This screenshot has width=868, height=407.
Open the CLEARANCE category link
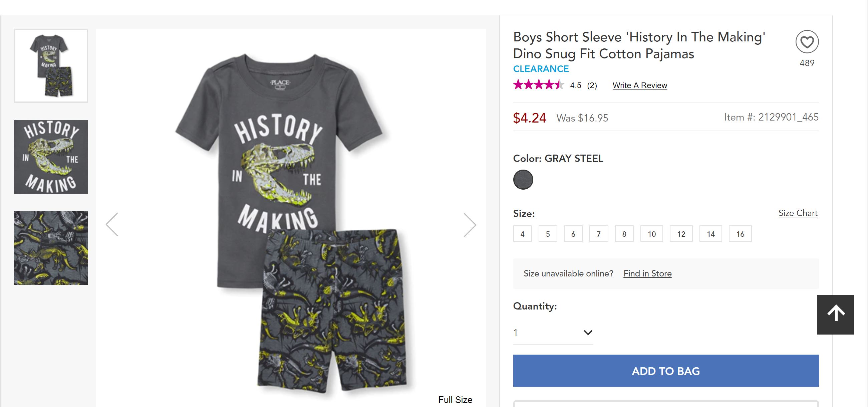[x=541, y=69]
